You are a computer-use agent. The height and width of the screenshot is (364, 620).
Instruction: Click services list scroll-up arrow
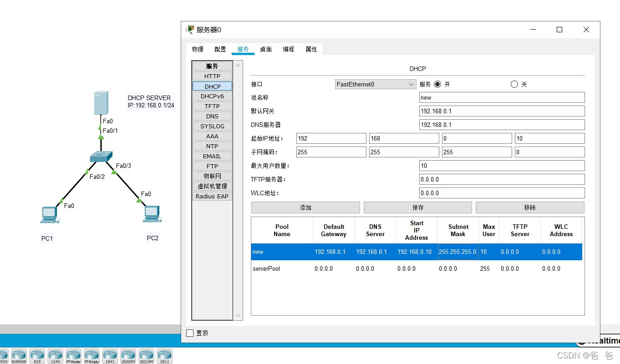[238, 66]
